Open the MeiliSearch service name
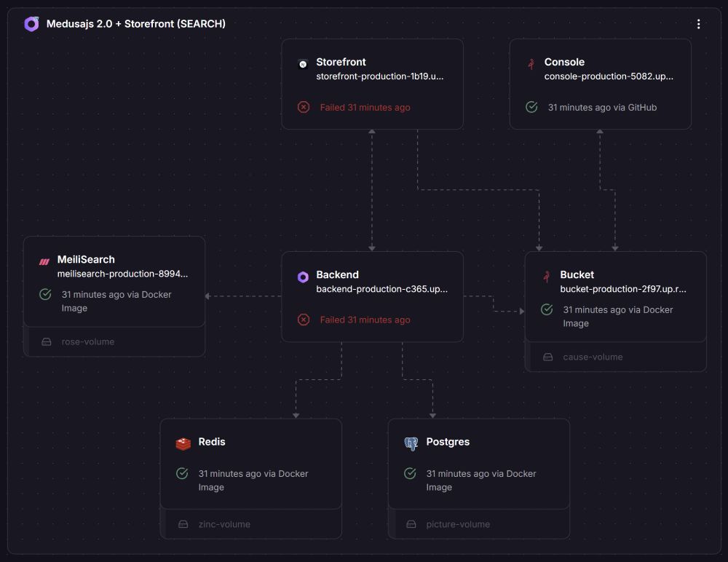 click(86, 259)
